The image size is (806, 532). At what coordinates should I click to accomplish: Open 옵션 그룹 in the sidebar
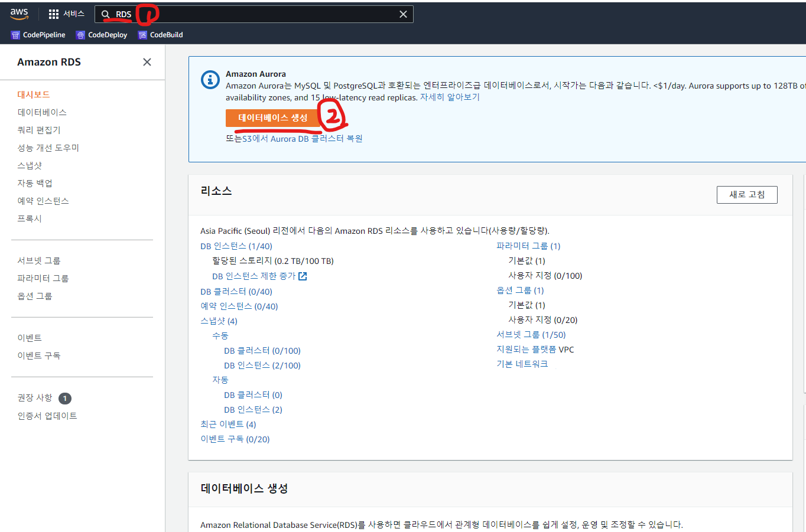(35, 296)
